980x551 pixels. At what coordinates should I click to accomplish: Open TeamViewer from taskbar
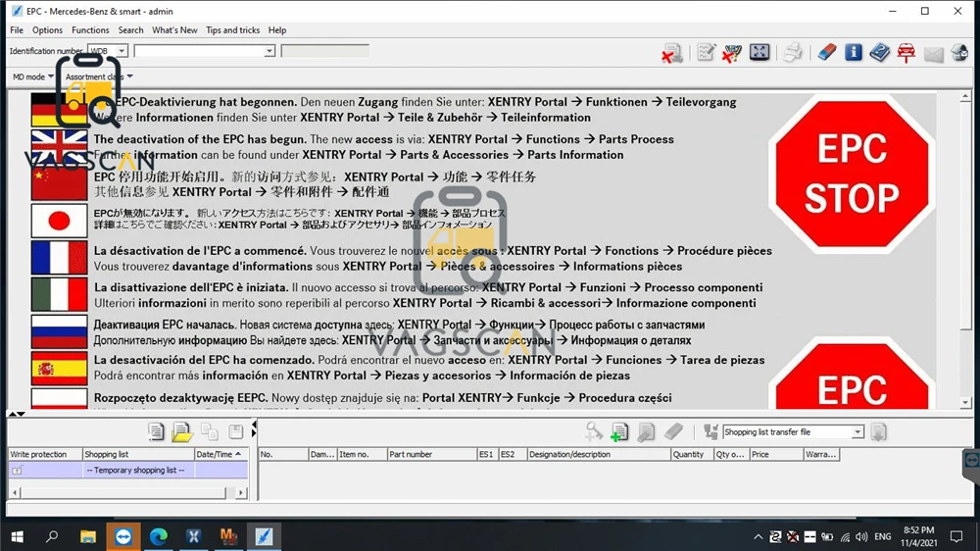coord(123,536)
